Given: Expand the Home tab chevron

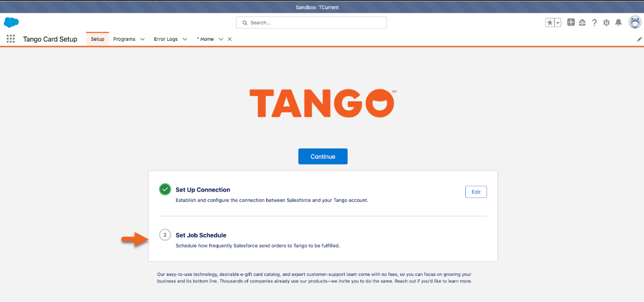Looking at the screenshot, I should pyautogui.click(x=221, y=39).
